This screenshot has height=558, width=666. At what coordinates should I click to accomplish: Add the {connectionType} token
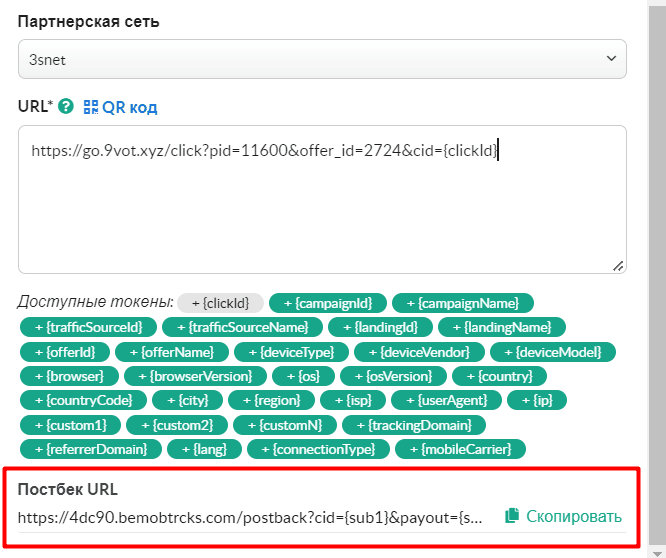318,449
